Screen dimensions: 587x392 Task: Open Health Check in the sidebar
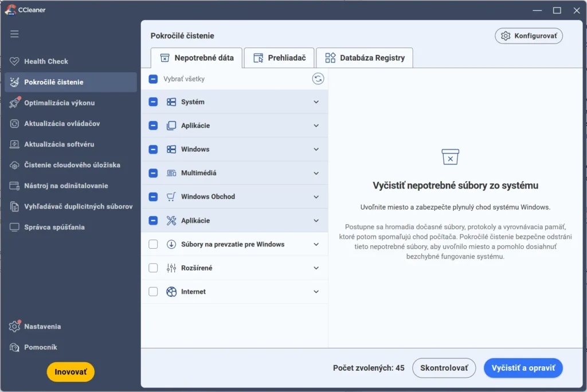[71, 61]
